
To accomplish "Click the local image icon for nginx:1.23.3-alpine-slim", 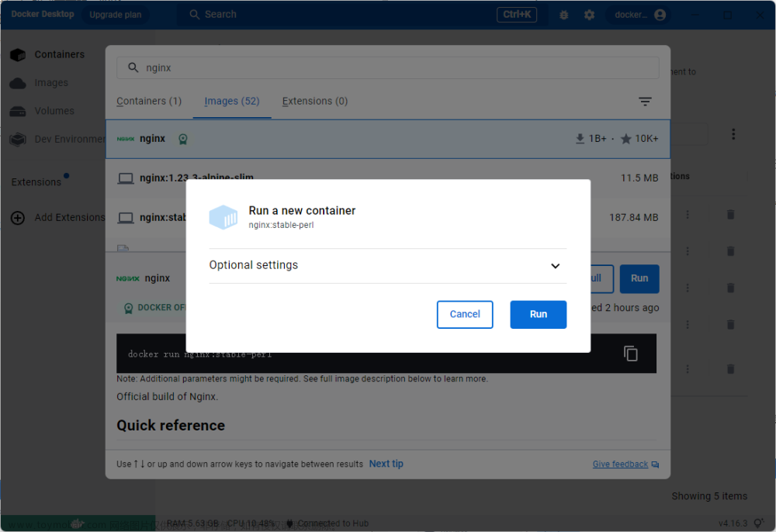I will (125, 178).
